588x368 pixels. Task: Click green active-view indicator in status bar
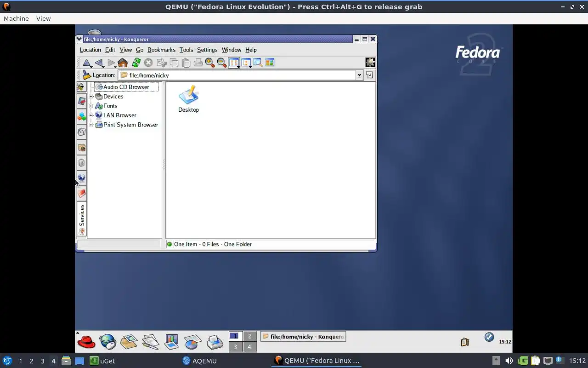coord(170,244)
